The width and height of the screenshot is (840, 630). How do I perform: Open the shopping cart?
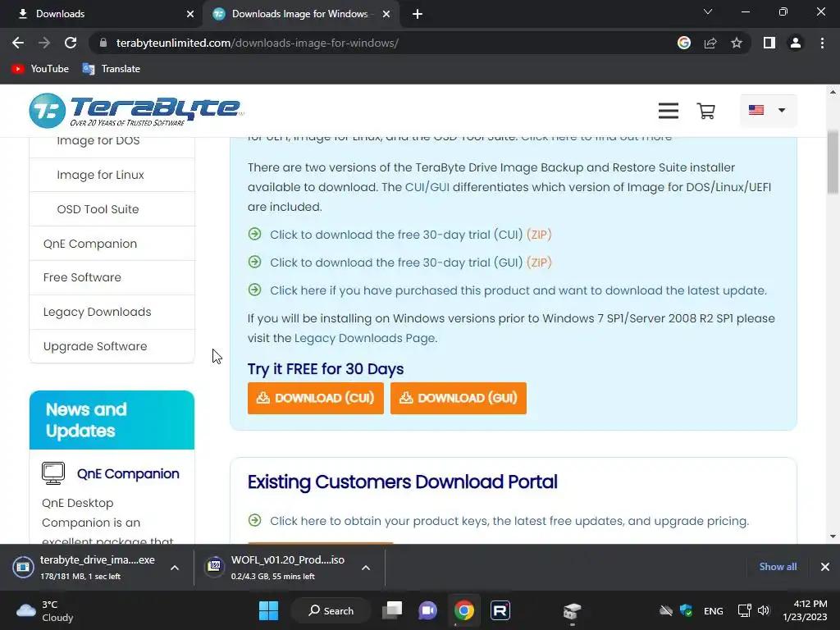point(705,111)
